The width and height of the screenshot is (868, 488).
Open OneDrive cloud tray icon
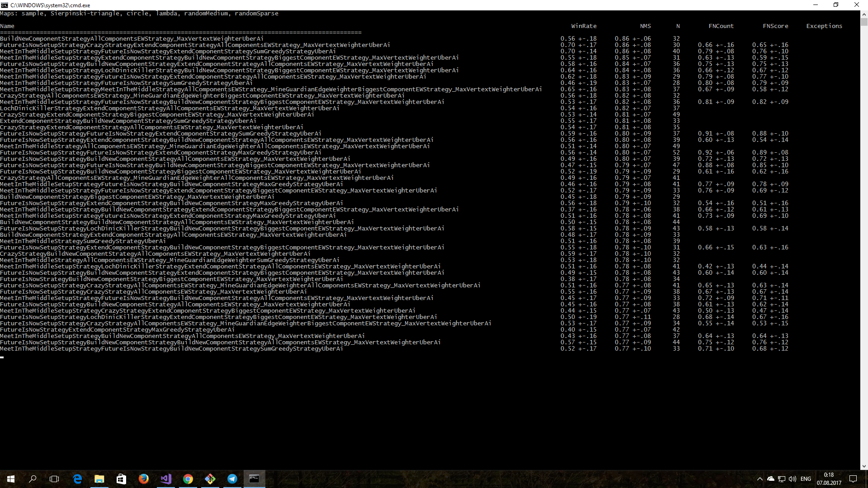[x=771, y=479]
